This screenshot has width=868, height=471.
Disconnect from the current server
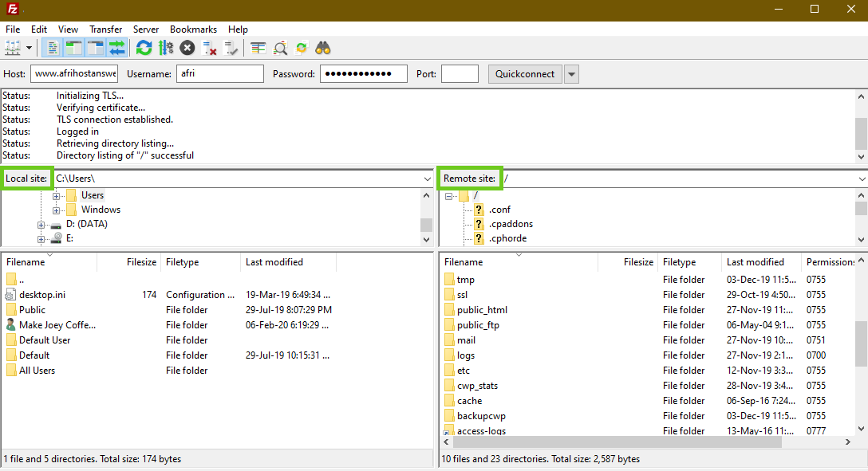[210, 48]
